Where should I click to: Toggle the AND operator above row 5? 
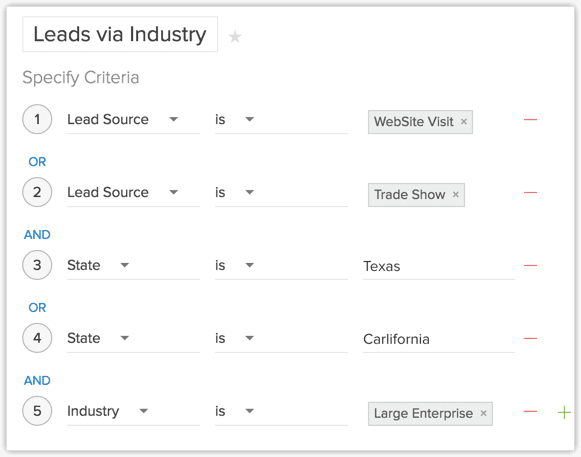[x=37, y=380]
